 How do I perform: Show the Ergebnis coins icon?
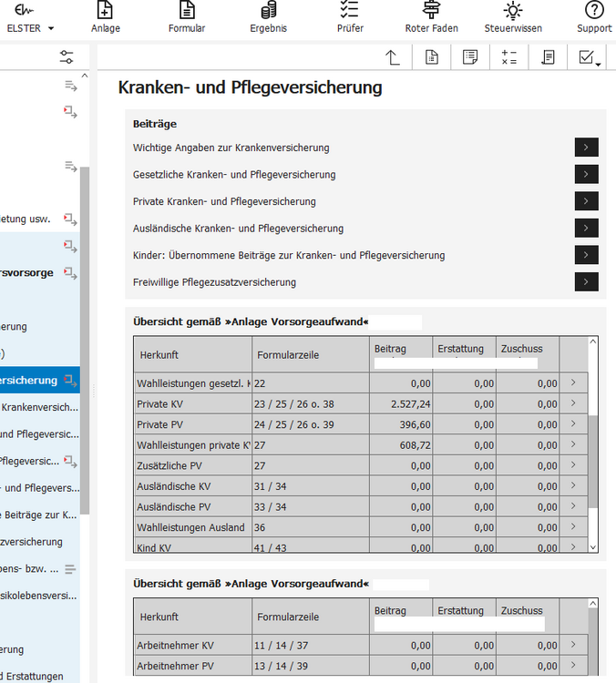tap(268, 10)
